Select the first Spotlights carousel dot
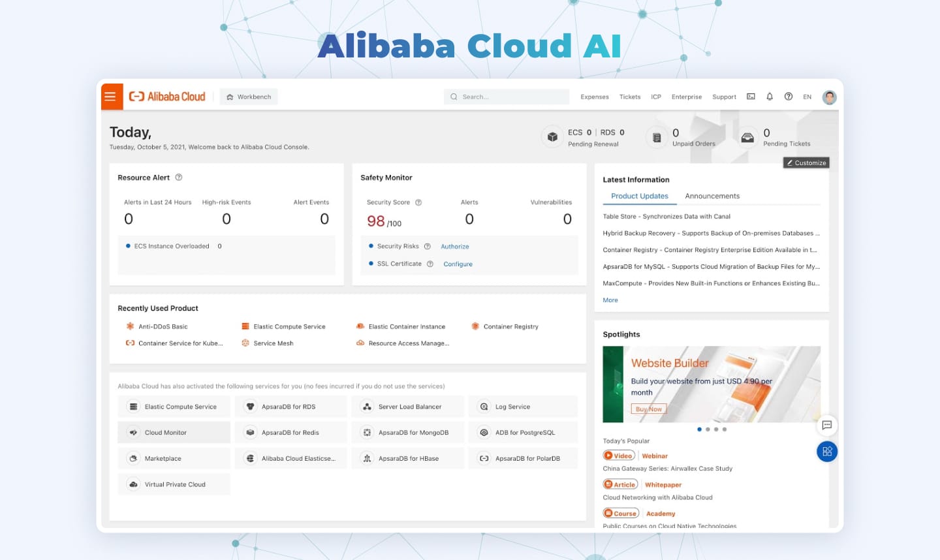This screenshot has width=940, height=560. pyautogui.click(x=699, y=429)
